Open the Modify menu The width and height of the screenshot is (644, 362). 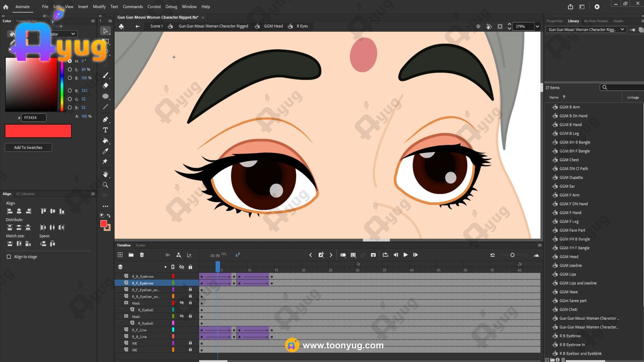click(x=99, y=7)
